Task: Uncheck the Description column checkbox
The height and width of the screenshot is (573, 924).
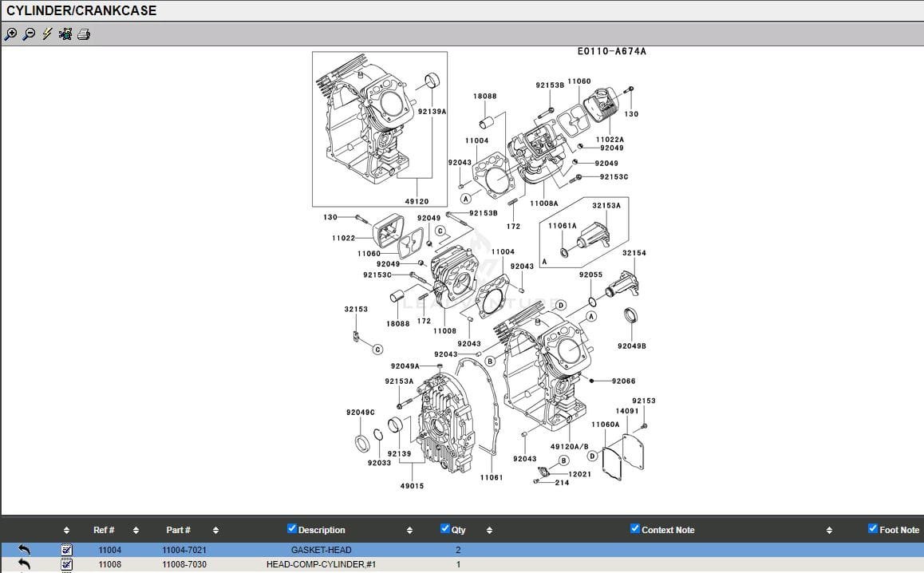Action: tap(292, 528)
